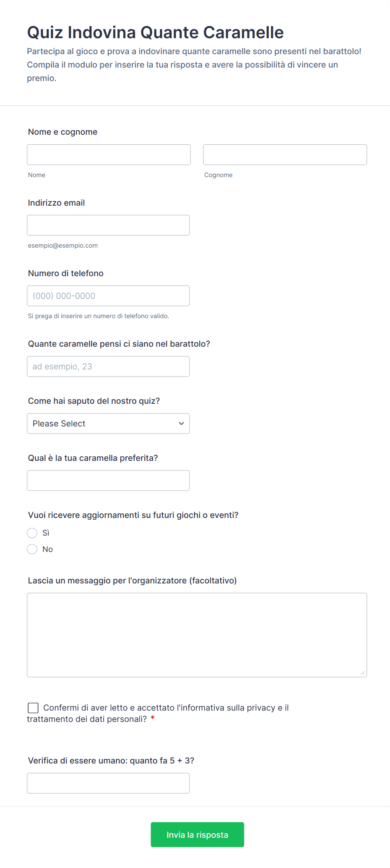
Task: Click the 'No' option label
Action: tap(47, 549)
